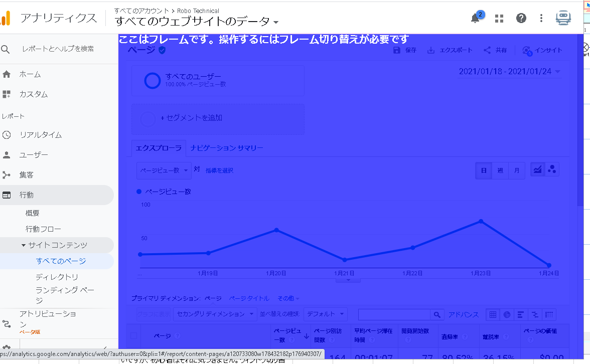Open the date range 2021/01/18 - 2021/01/24 picker

509,72
